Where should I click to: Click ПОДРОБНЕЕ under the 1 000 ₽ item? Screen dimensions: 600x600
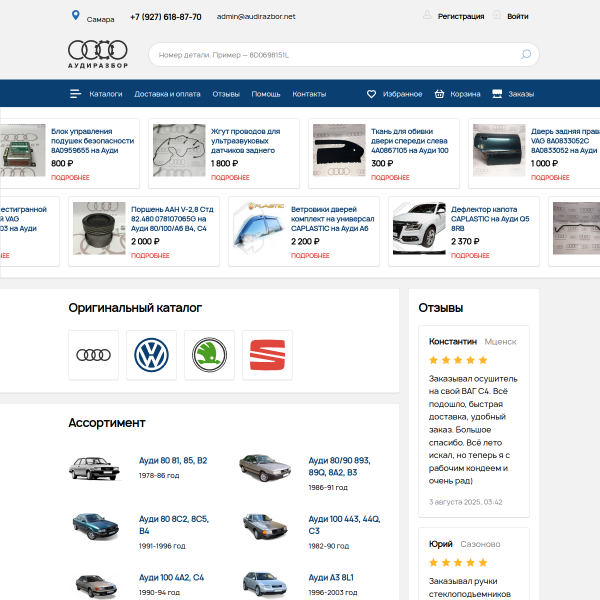click(550, 178)
